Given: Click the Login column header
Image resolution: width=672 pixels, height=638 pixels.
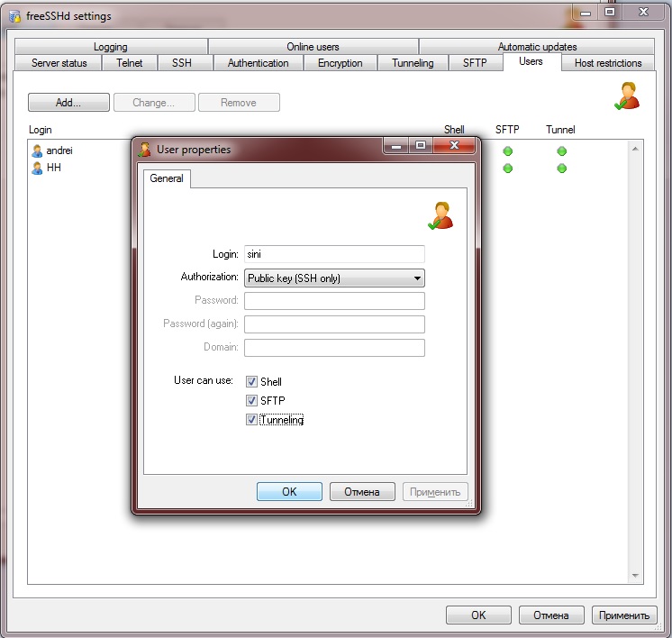Looking at the screenshot, I should tap(41, 130).
